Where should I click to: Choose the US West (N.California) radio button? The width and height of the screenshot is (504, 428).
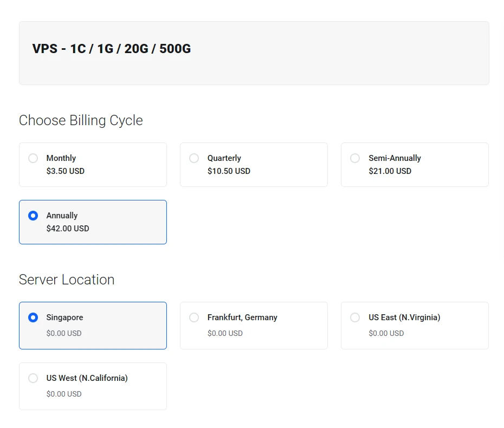33,378
